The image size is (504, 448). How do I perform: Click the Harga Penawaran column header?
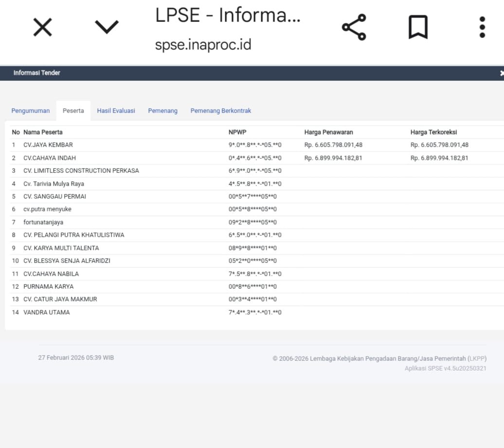pos(328,132)
